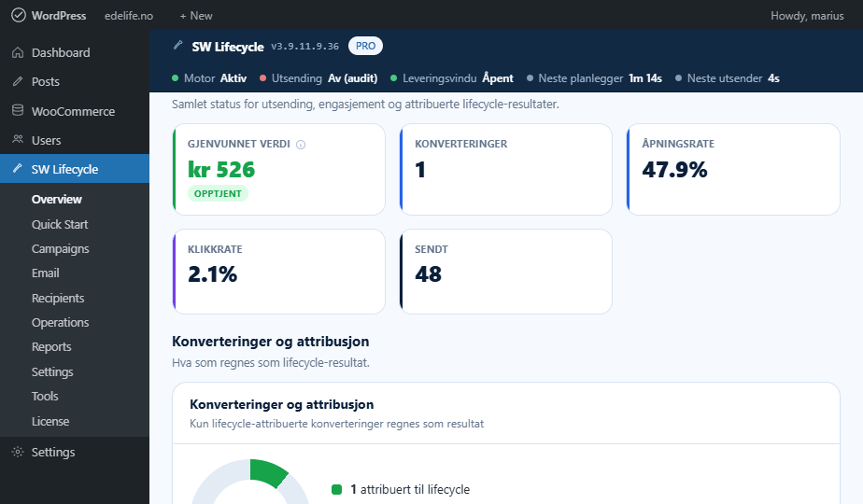The width and height of the screenshot is (863, 504).
Task: Click the Åpningsrate 47.9% card
Action: click(x=734, y=170)
